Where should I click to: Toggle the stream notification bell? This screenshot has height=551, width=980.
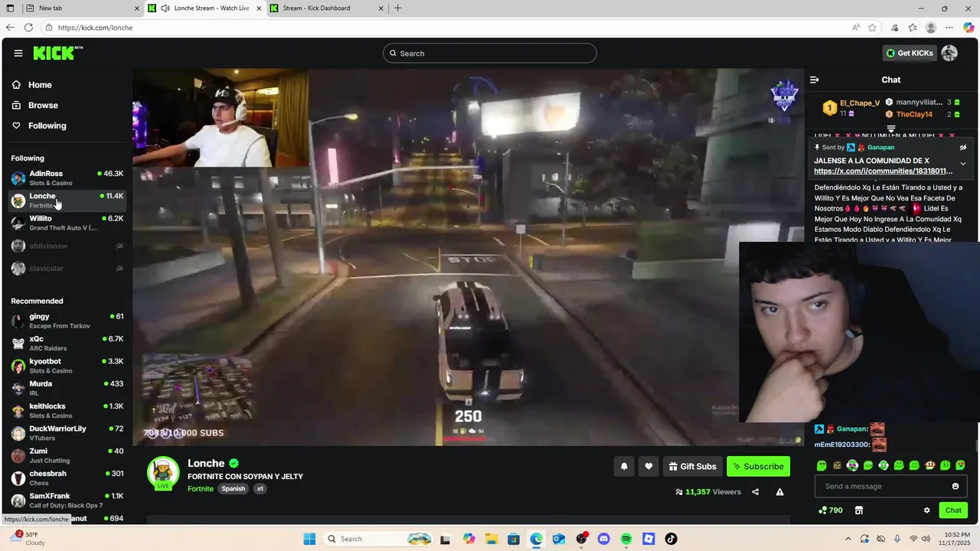click(x=624, y=466)
